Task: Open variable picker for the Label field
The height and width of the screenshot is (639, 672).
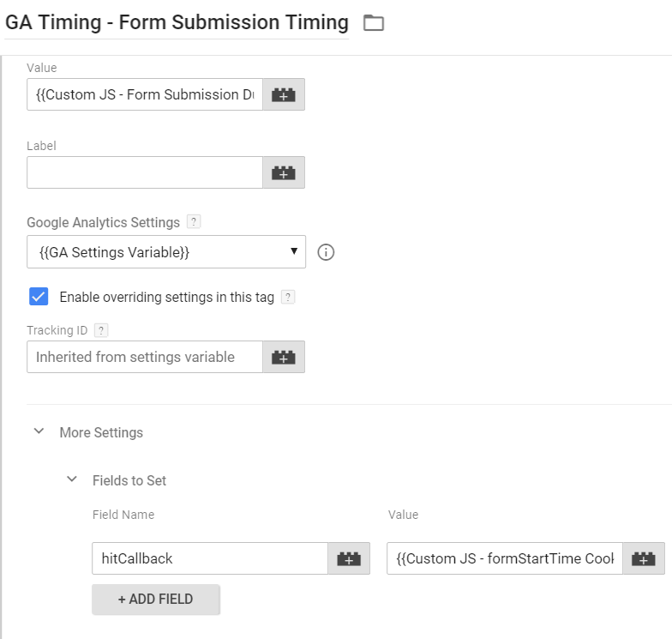Action: pos(283,172)
